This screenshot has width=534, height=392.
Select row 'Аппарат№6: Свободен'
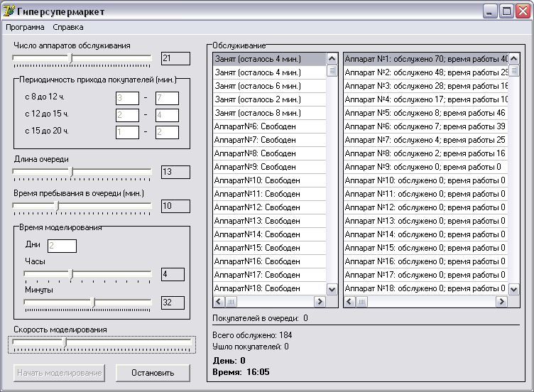[x=270, y=126]
